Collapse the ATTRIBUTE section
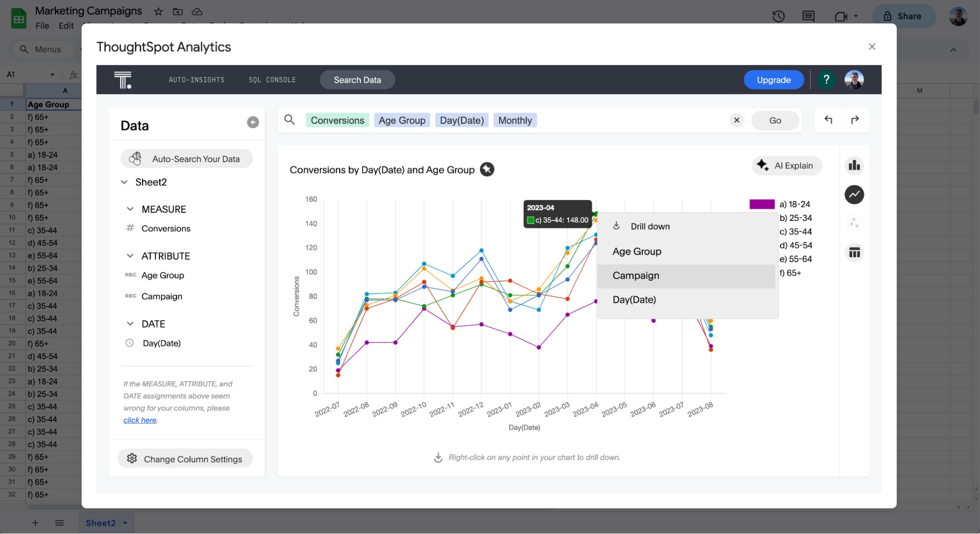The image size is (980, 534). 130,256
